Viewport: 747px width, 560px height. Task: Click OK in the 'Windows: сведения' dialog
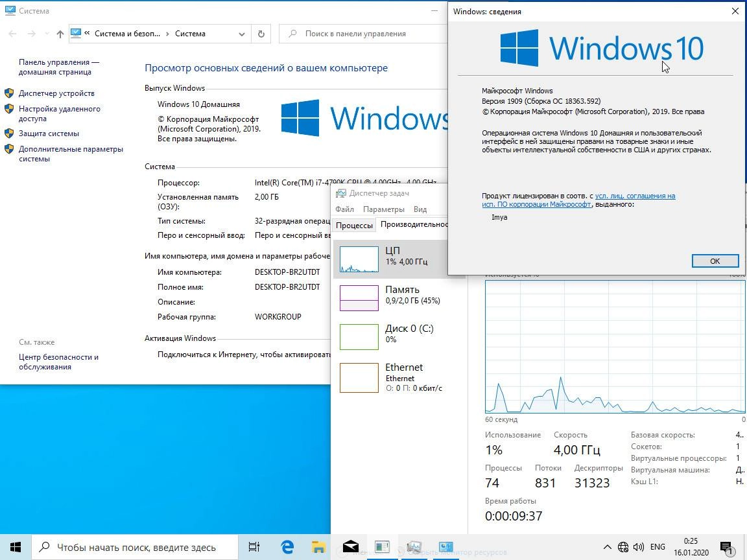(x=715, y=261)
